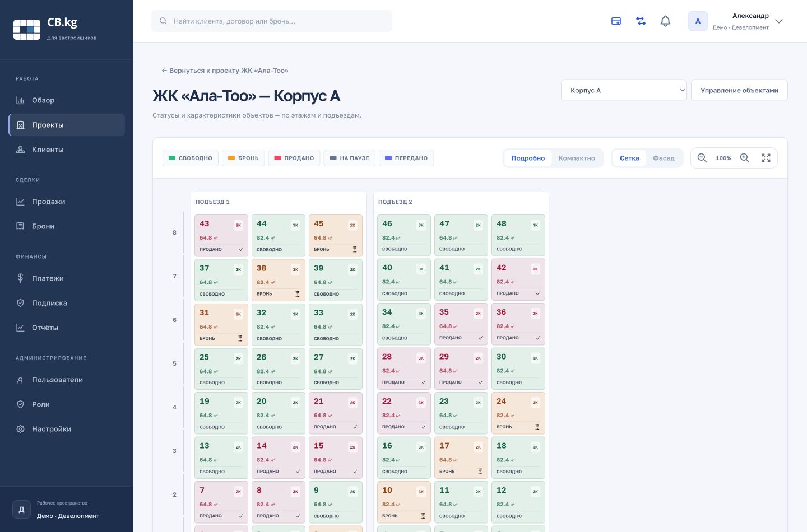Click the search magnifier icon
The width and height of the screenshot is (807, 532).
click(x=163, y=21)
